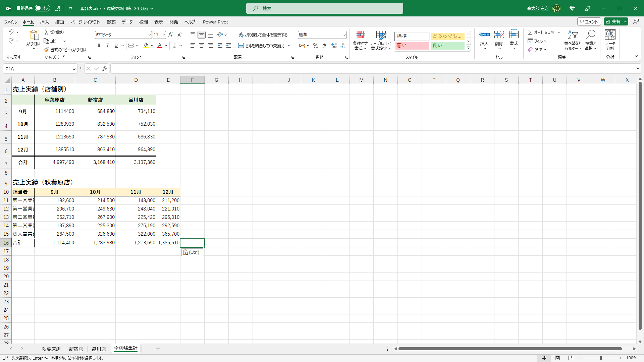Open the データ ribbon tab
This screenshot has width=644, height=362.
click(127, 22)
